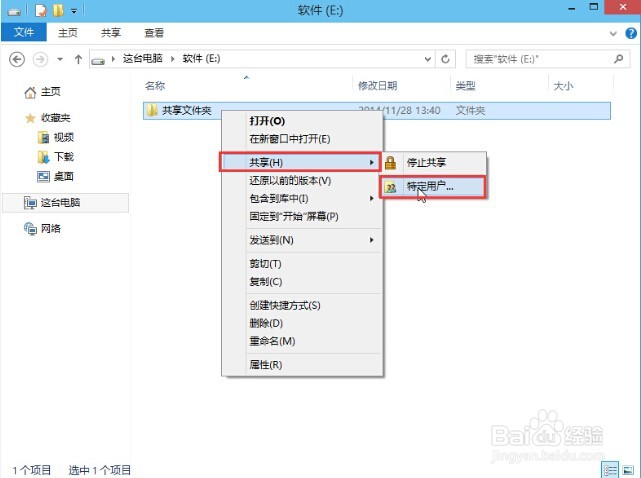Click 这台电脑 in the address bar
Viewport: 641px width, 478px height.
(x=142, y=58)
